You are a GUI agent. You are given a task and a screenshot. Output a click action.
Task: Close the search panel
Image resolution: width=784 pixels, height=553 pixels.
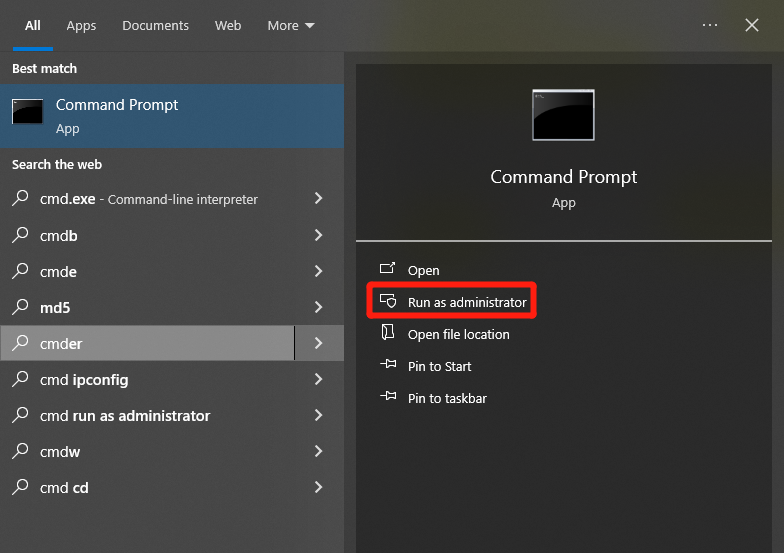[752, 25]
